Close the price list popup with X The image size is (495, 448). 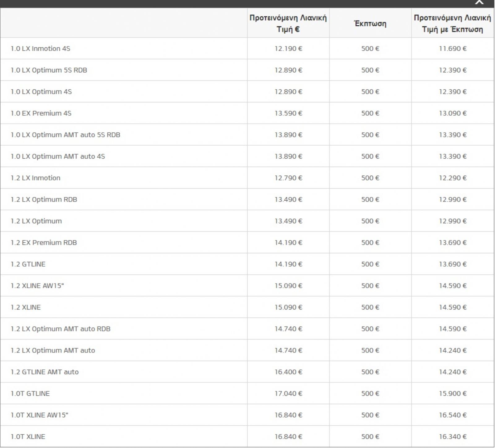[479, 2]
